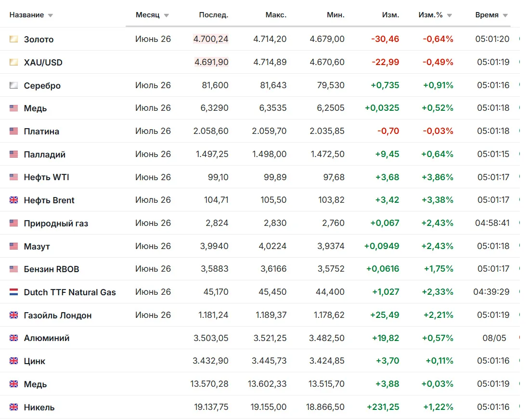Open the Палладий instrument link
This screenshot has height=420, width=529.
45,155
